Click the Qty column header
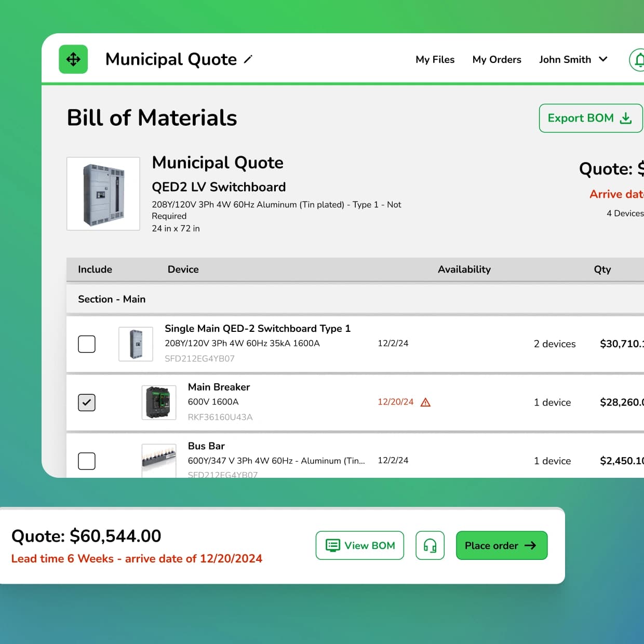Viewport: 644px width, 644px height. click(602, 270)
